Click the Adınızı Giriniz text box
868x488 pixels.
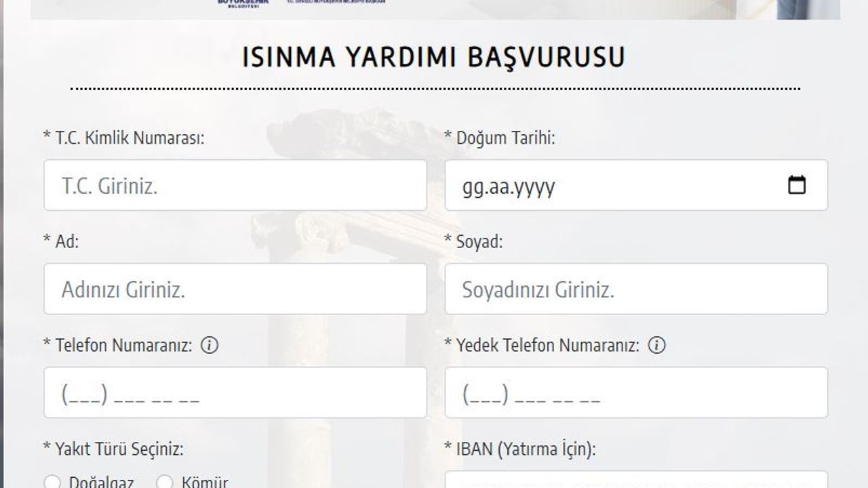[x=235, y=289]
